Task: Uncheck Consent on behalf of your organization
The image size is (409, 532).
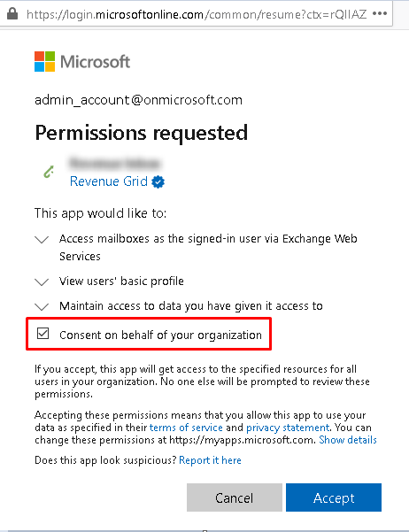Action: pos(43,334)
